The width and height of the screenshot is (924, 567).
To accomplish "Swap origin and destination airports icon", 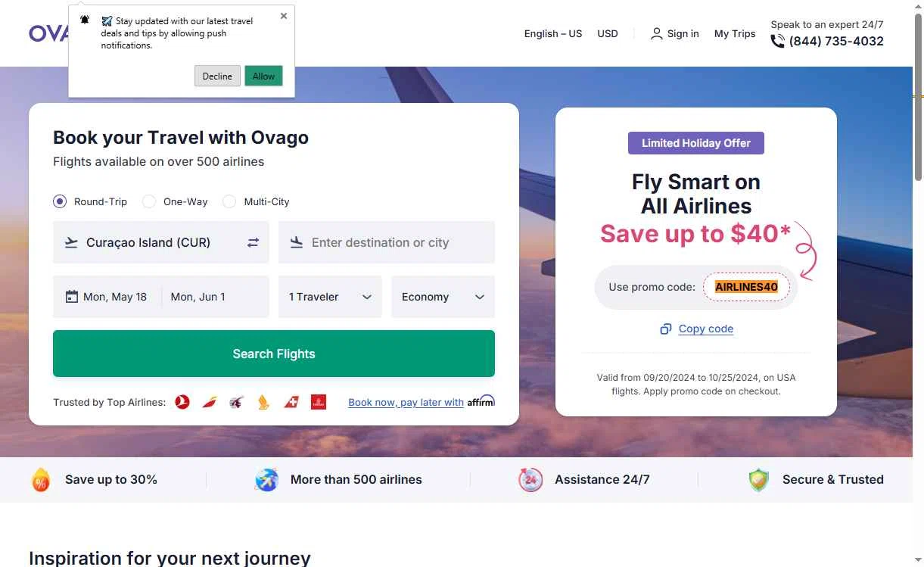I will tap(253, 242).
